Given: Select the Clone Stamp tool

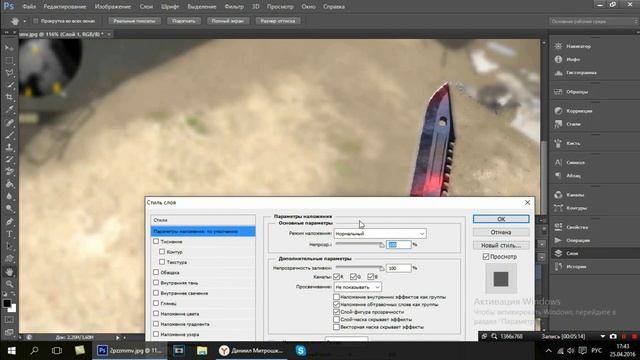Looking at the screenshot, I should [x=9, y=147].
